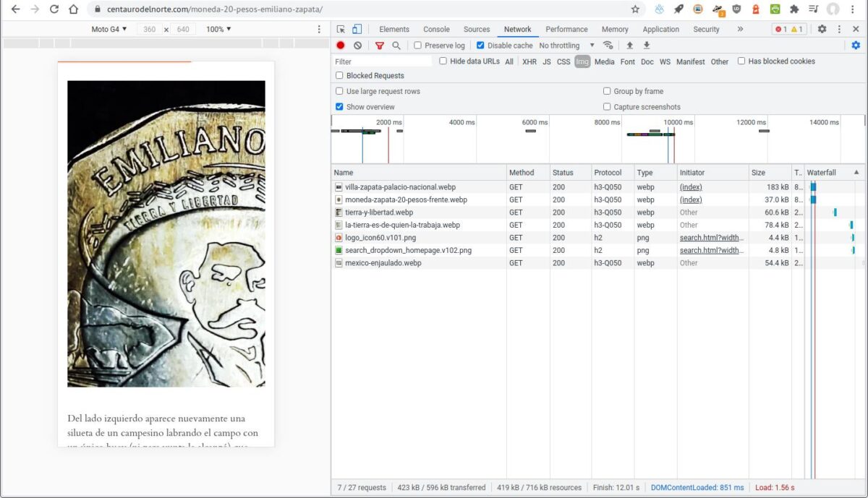Enable Preserve log checkbox

[x=417, y=46]
